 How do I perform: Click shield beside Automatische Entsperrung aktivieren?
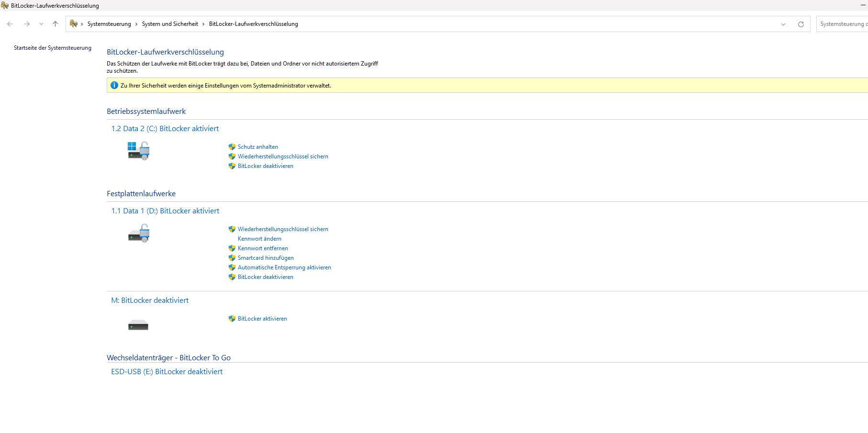click(x=232, y=267)
